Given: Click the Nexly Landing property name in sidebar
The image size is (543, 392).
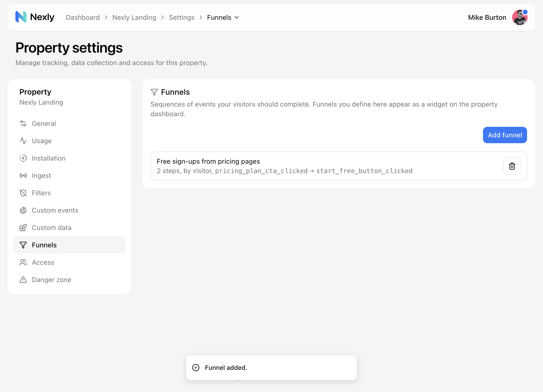Looking at the screenshot, I should (41, 102).
